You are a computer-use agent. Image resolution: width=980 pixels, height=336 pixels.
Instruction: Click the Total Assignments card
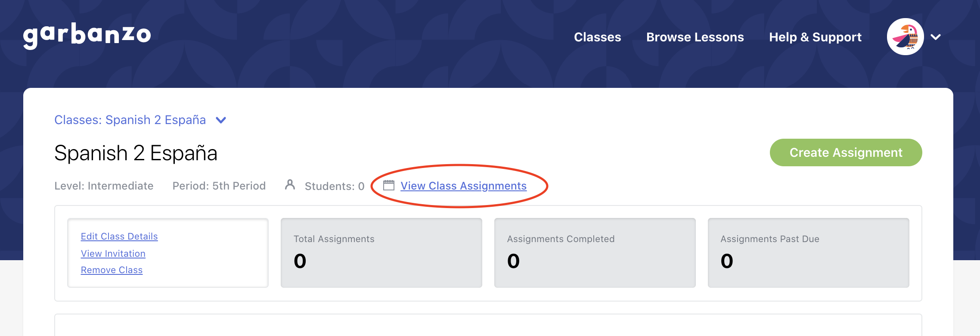pyautogui.click(x=381, y=252)
